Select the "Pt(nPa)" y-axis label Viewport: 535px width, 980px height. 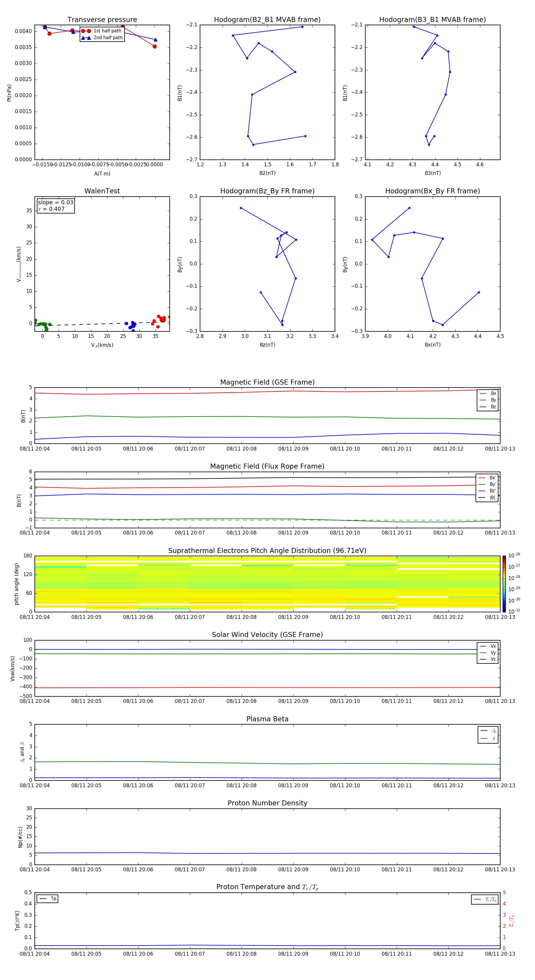[9, 93]
